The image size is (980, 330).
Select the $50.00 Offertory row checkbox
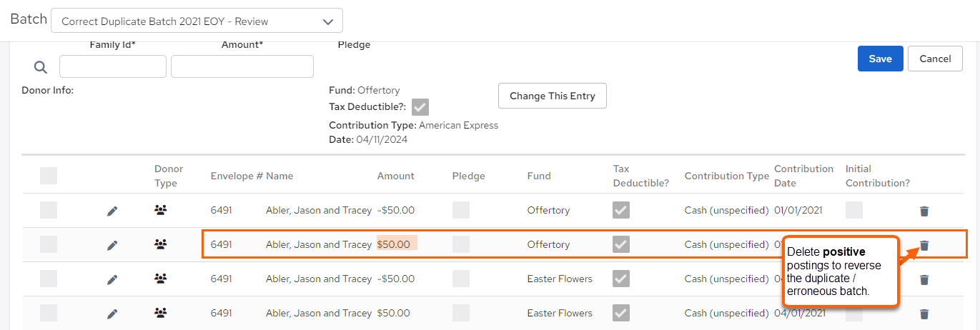point(49,244)
